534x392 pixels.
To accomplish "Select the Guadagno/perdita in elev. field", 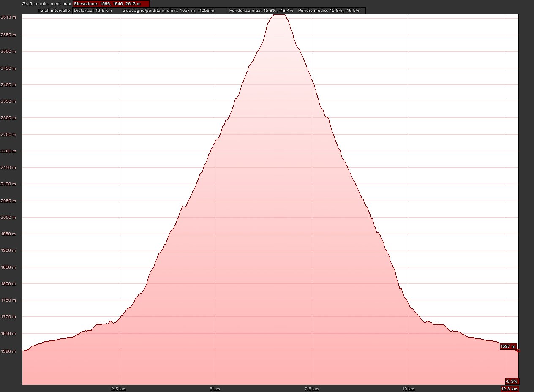I will click(174, 10).
